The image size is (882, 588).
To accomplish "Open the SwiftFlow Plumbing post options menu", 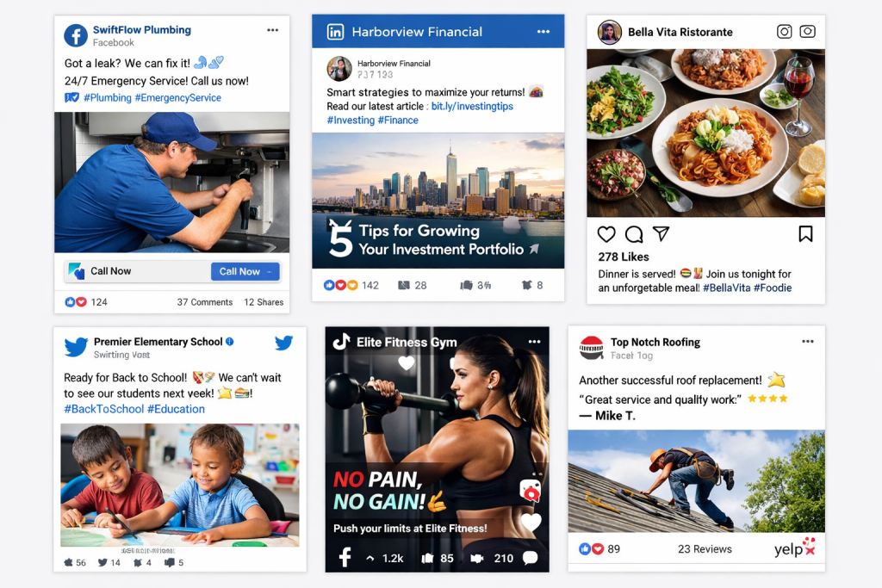I will pos(273,30).
